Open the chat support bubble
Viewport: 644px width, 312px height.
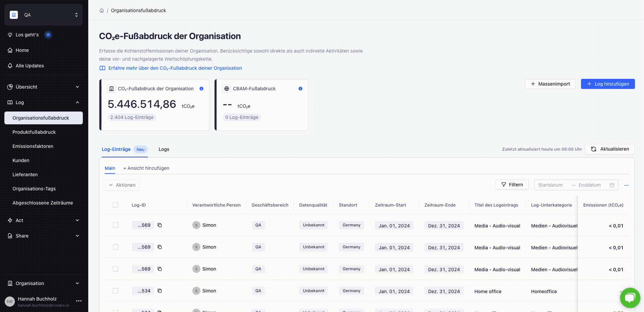(x=630, y=298)
